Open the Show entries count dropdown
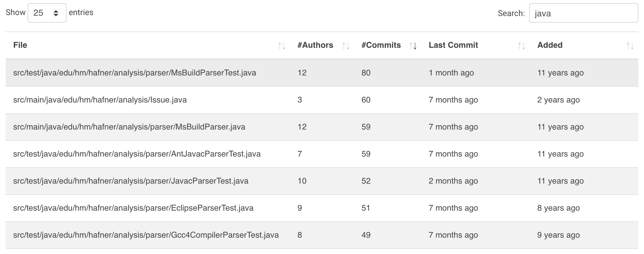Viewport: 644px width, 254px height. pos(47,13)
